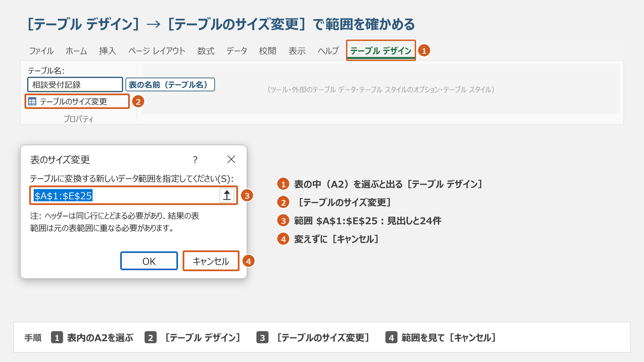Click the キャンセル button
644x362 pixels.
[211, 261]
